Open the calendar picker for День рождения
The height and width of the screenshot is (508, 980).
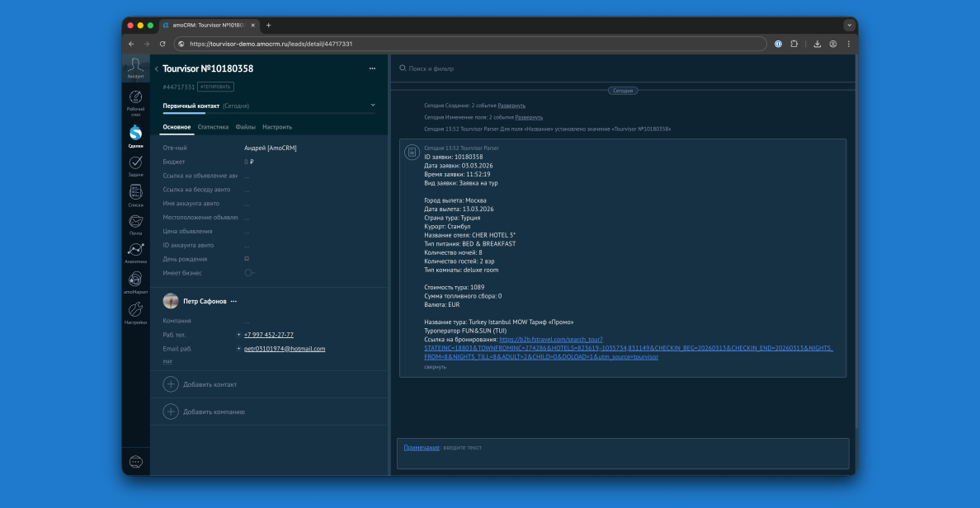[246, 258]
